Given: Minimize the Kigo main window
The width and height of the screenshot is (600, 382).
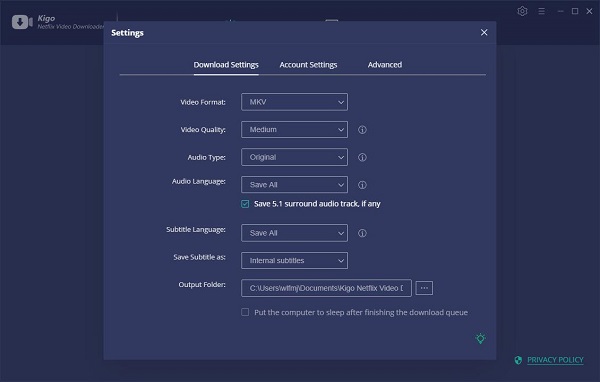Looking at the screenshot, I should click(561, 11).
